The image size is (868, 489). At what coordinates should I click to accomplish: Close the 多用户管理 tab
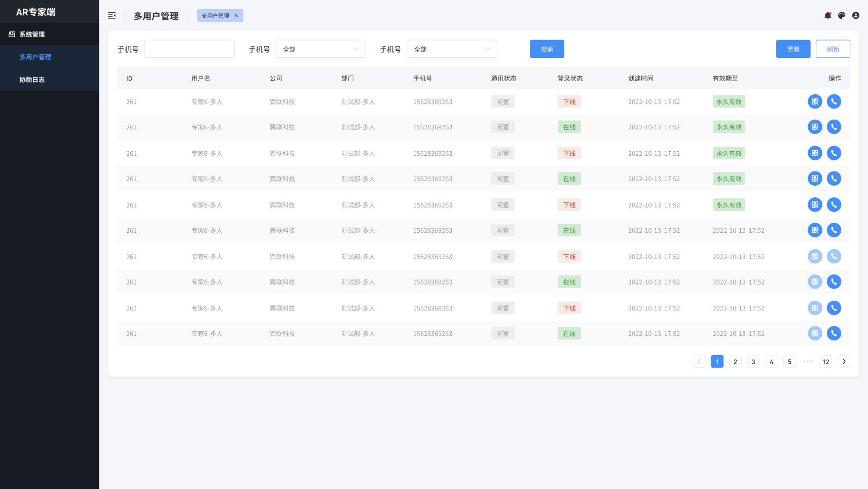click(x=236, y=16)
